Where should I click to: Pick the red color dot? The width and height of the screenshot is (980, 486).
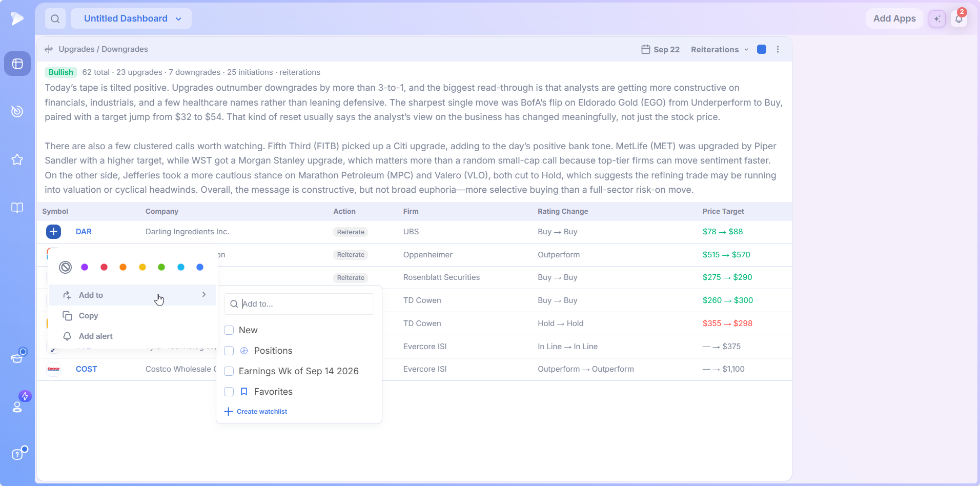point(104,267)
